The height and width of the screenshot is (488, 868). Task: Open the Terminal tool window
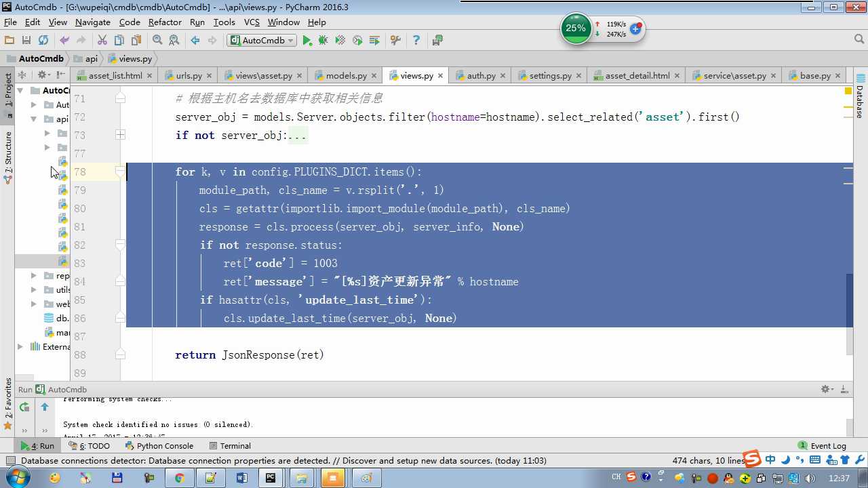(x=230, y=446)
